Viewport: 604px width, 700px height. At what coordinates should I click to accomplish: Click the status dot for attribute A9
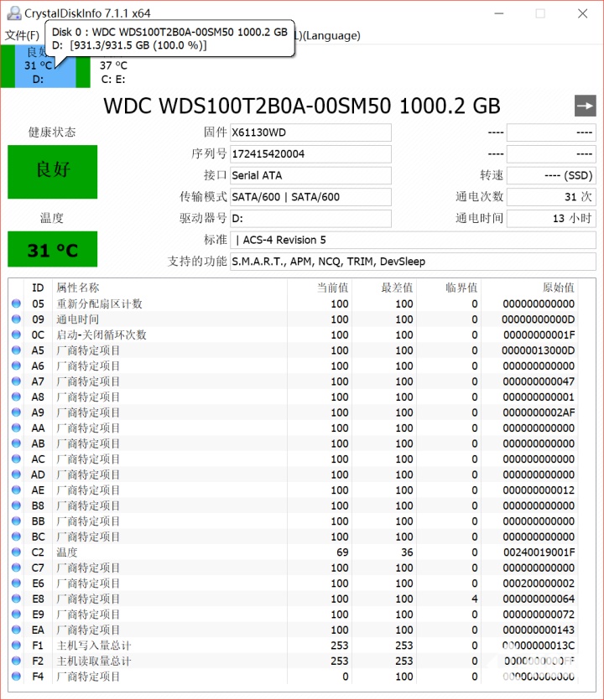point(17,412)
